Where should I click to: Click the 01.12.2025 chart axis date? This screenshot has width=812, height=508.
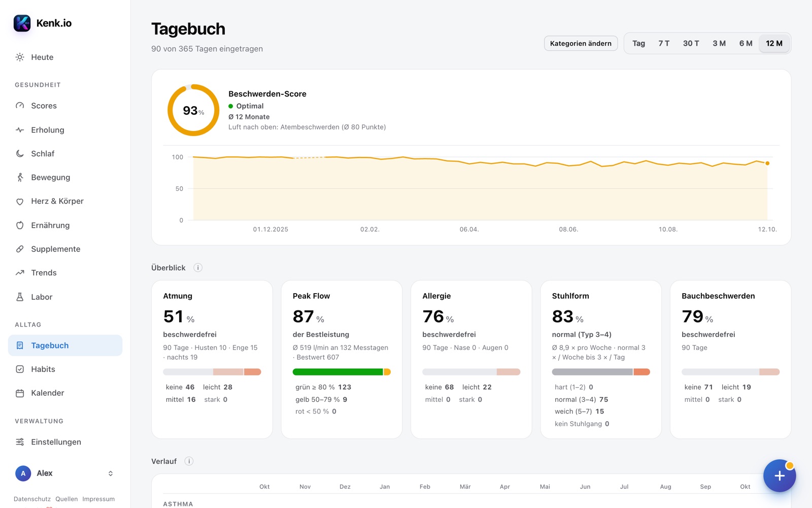tap(270, 230)
